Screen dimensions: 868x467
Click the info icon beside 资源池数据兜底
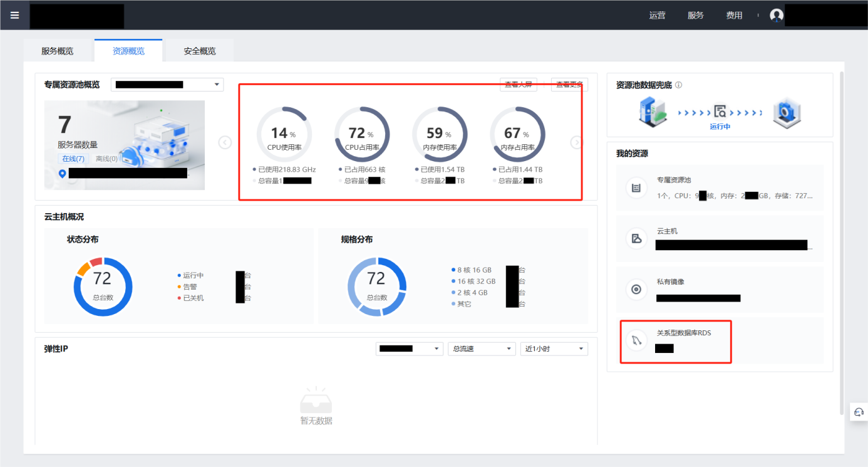coord(678,85)
